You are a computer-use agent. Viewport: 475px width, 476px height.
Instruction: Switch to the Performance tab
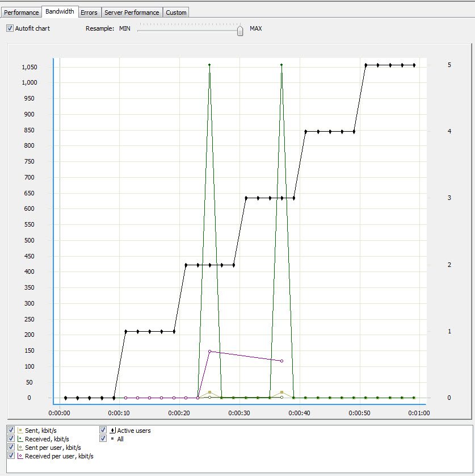click(21, 12)
